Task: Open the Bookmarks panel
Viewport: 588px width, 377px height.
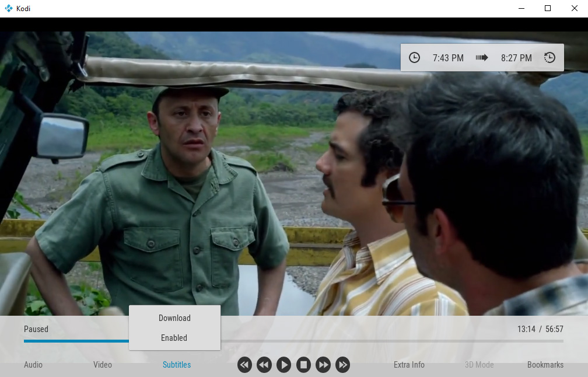Action: [545, 365]
